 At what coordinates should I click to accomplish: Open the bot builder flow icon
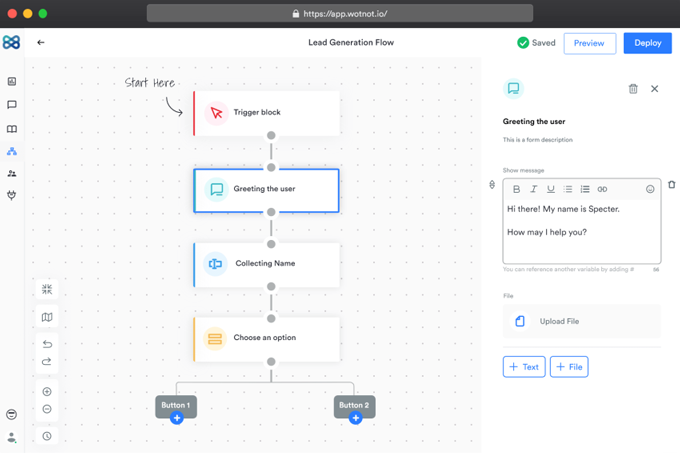12,151
